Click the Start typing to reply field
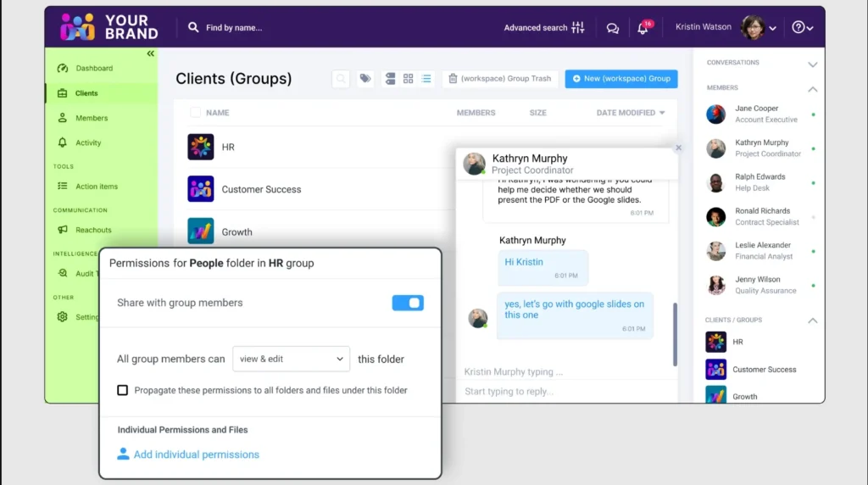Viewport: 868px width, 485px height. [559, 392]
